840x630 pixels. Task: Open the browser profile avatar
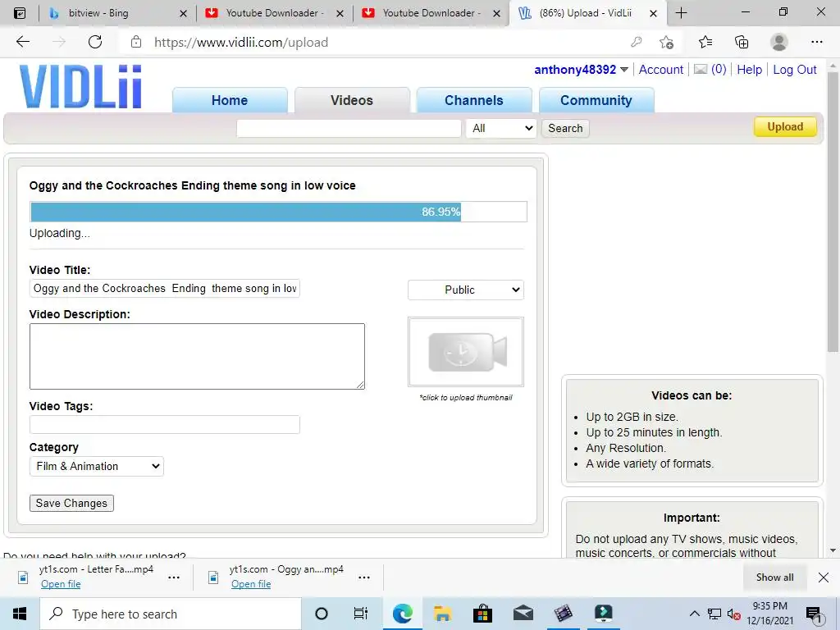(x=778, y=42)
